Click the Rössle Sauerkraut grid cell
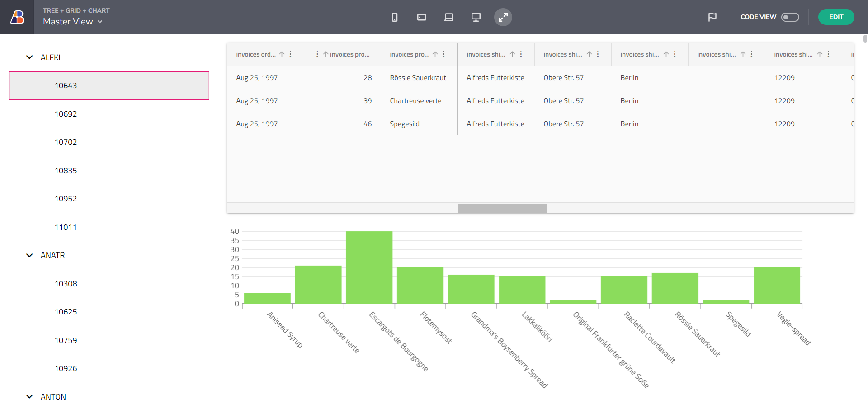The image size is (868, 400). point(418,78)
